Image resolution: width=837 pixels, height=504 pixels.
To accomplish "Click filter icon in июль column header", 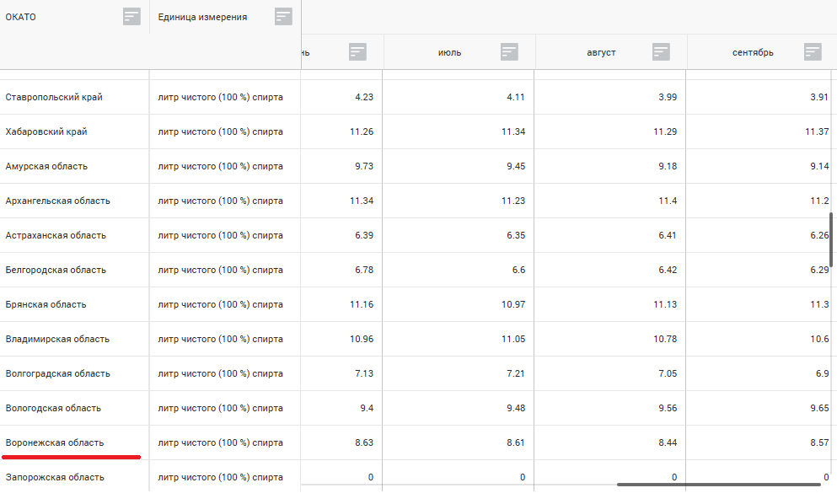I will point(509,51).
